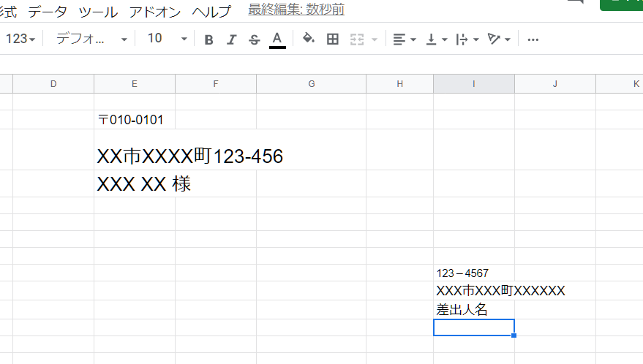The height and width of the screenshot is (364, 643).
Task: Open the font size 10 dropdown
Action: [167, 39]
